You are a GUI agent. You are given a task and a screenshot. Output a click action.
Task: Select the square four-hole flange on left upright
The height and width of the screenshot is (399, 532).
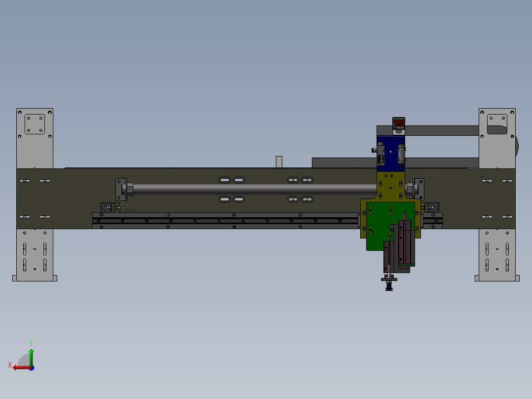point(35,124)
